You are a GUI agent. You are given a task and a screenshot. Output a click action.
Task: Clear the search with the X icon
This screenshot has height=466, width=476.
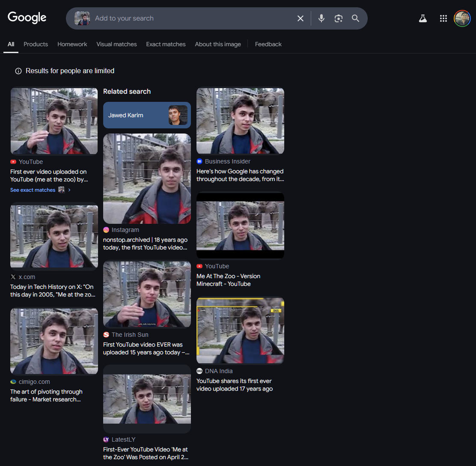coord(300,18)
